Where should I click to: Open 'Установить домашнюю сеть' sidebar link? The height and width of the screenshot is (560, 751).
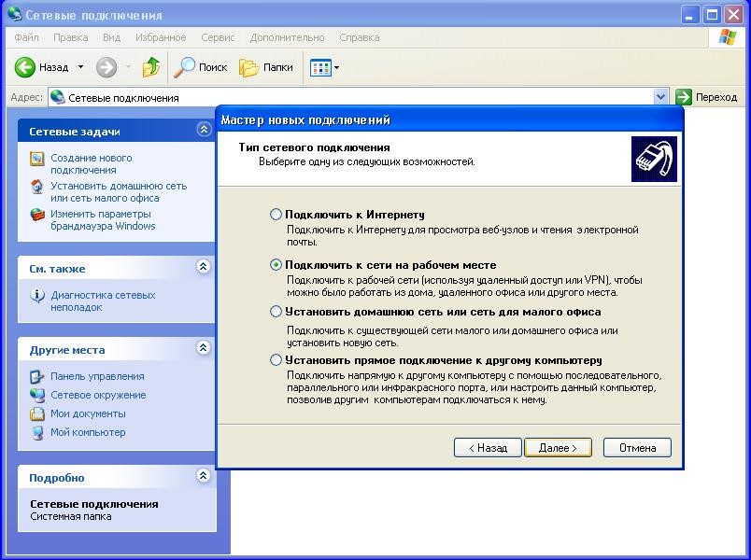point(119,192)
